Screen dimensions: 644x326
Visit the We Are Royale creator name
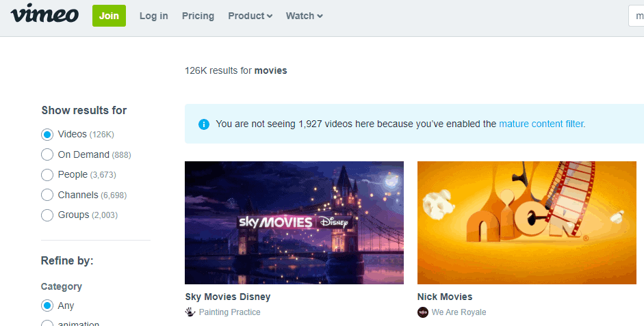(x=459, y=312)
